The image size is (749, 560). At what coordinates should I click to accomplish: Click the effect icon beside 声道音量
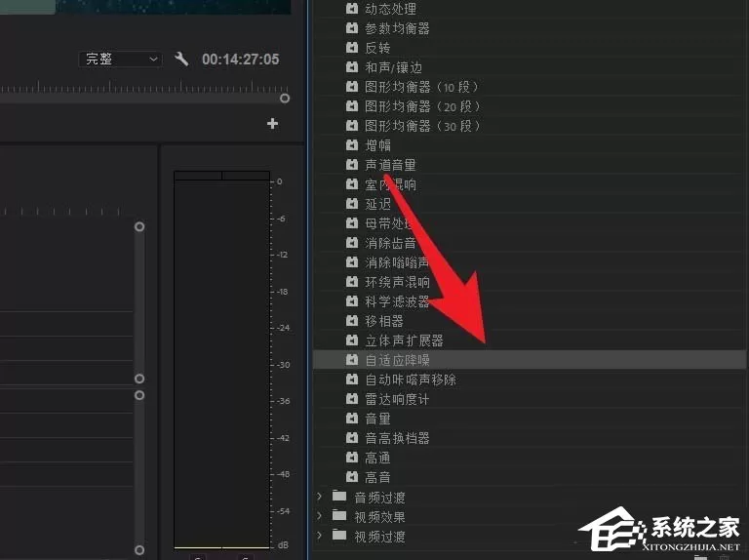(x=352, y=165)
